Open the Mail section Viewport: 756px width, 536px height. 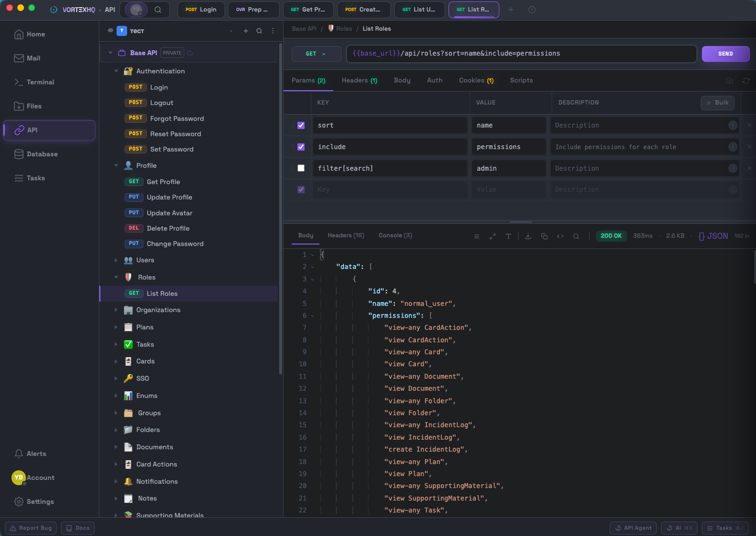27,58
